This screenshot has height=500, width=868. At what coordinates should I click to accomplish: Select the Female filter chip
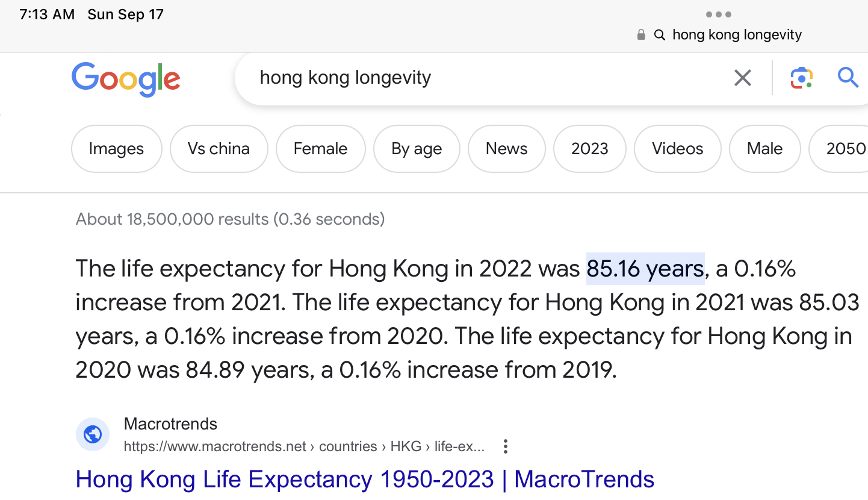320,149
